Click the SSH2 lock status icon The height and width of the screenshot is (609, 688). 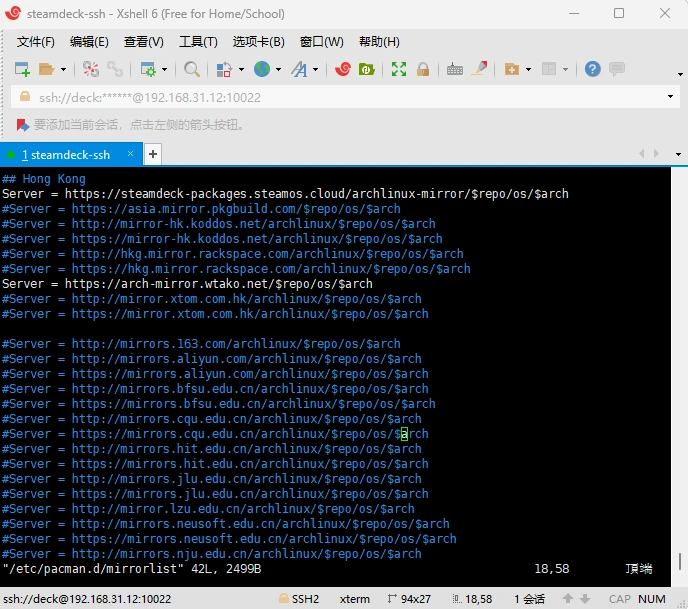pos(283,598)
